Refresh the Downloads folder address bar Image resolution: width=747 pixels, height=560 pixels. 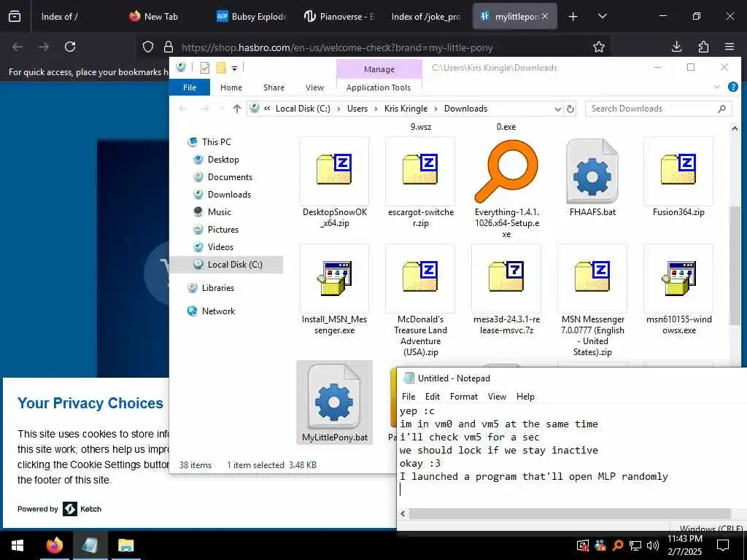[x=570, y=109]
